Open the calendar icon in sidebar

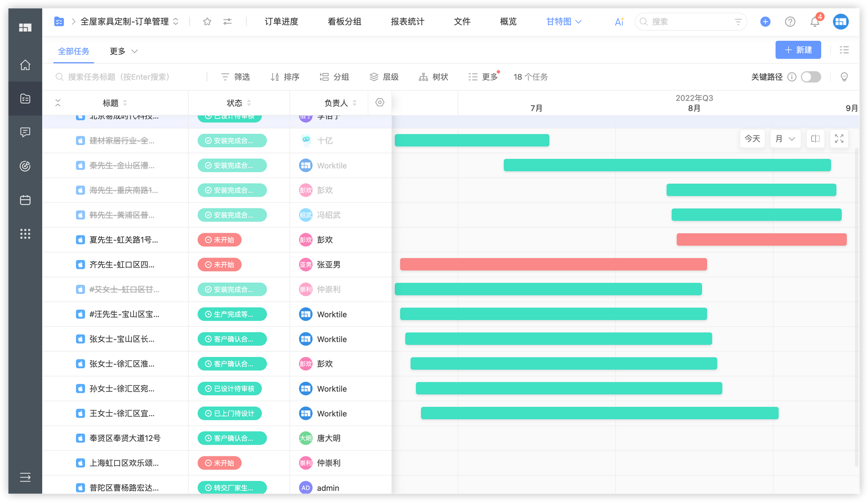[25, 200]
